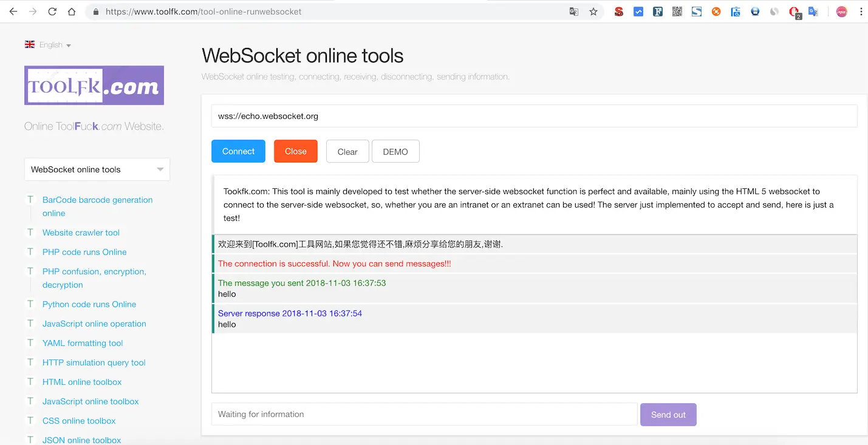Image resolution: width=868 pixels, height=445 pixels.
Task: Click the TOOLFK.com logo
Action: [94, 85]
